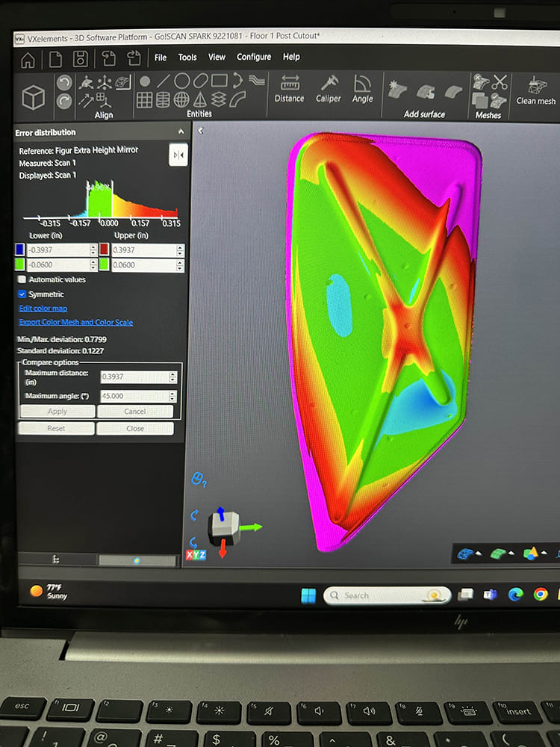This screenshot has height=747, width=560.
Task: Save the session with the floppy disk icon
Action: click(x=81, y=58)
